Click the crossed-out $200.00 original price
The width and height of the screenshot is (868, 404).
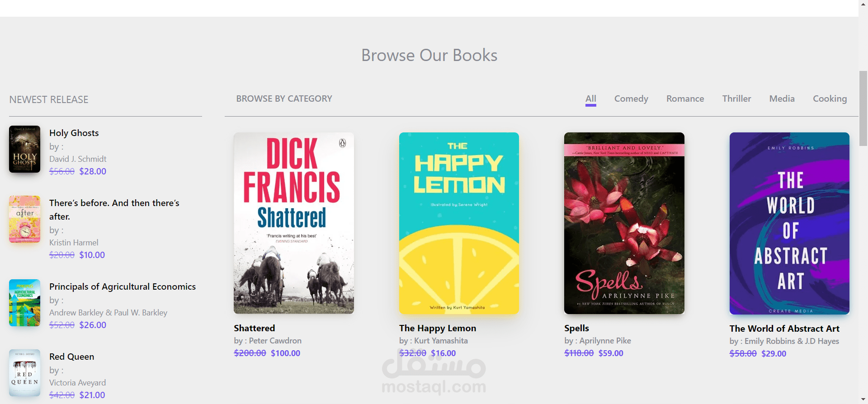(x=250, y=353)
